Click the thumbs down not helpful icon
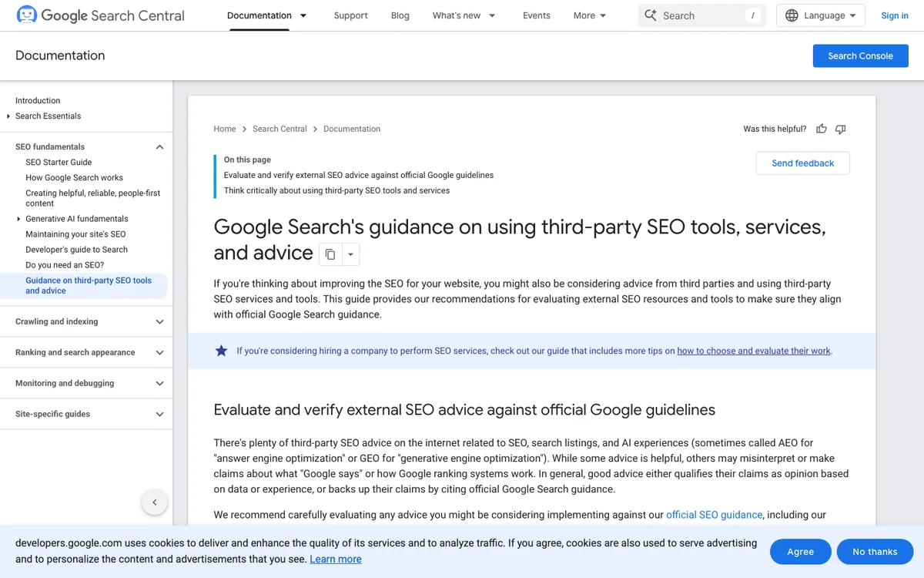Viewport: 924px width, 578px height. 841,129
